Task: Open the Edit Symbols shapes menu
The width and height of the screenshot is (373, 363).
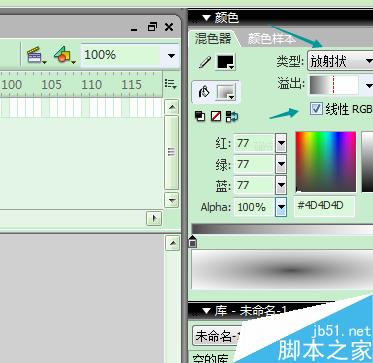Action: click(x=65, y=55)
